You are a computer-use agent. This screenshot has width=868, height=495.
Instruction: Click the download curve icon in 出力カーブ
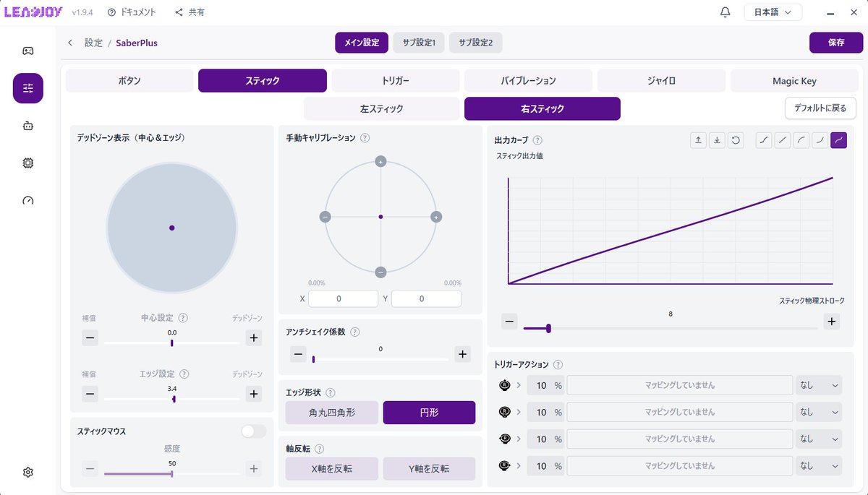pyautogui.click(x=717, y=140)
